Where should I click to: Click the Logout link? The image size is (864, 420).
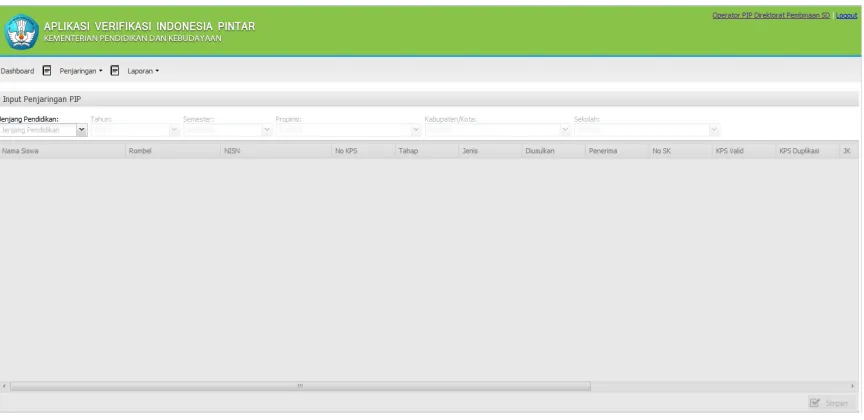846,15
